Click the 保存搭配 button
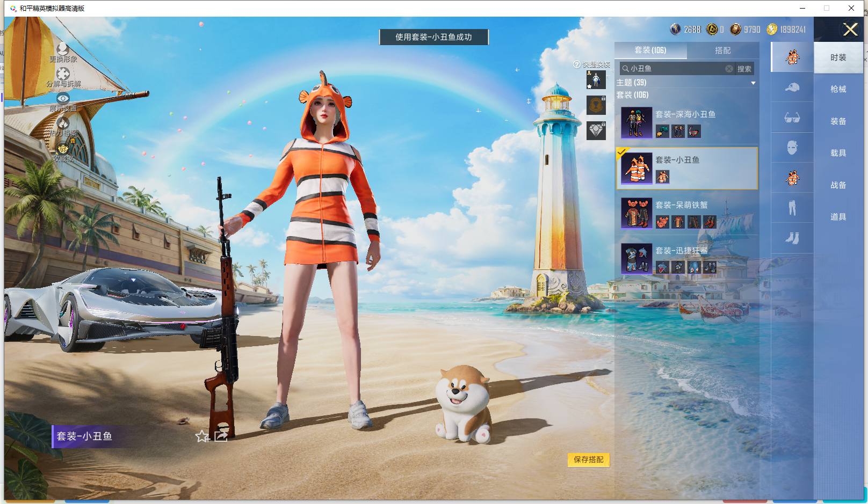This screenshot has width=868, height=504. 589,459
